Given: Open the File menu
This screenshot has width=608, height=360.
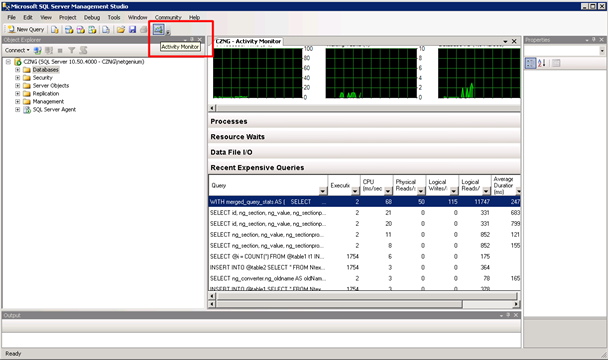Looking at the screenshot, I should click(x=12, y=17).
